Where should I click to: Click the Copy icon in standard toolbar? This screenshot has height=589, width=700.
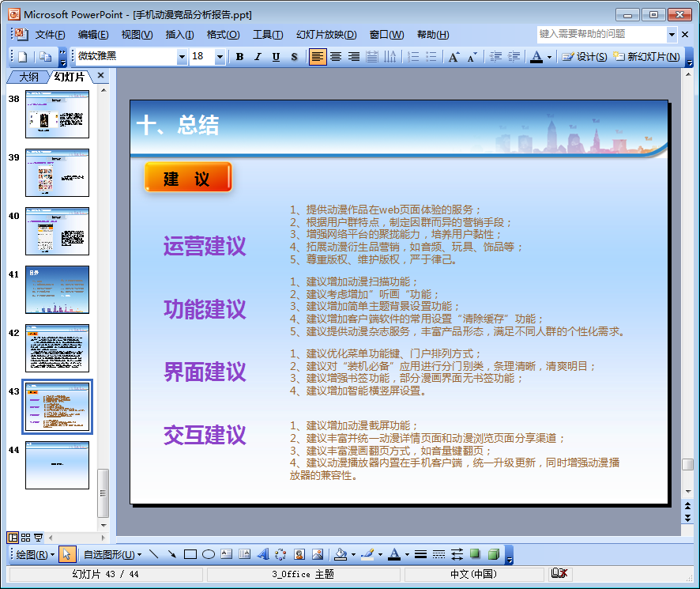pyautogui.click(x=46, y=57)
